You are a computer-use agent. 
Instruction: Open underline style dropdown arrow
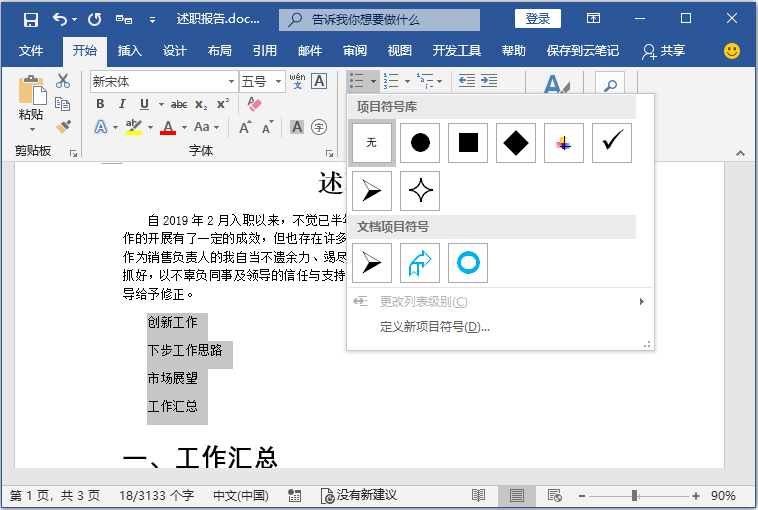pos(161,104)
